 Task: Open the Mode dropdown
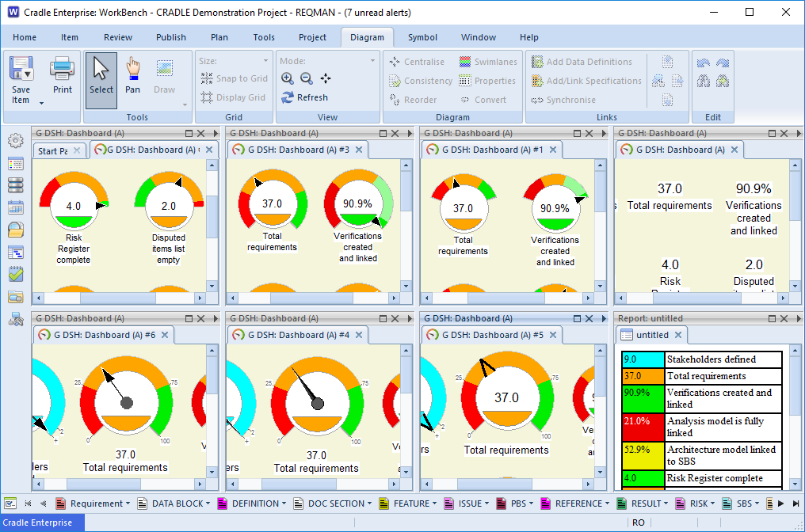pyautogui.click(x=372, y=60)
